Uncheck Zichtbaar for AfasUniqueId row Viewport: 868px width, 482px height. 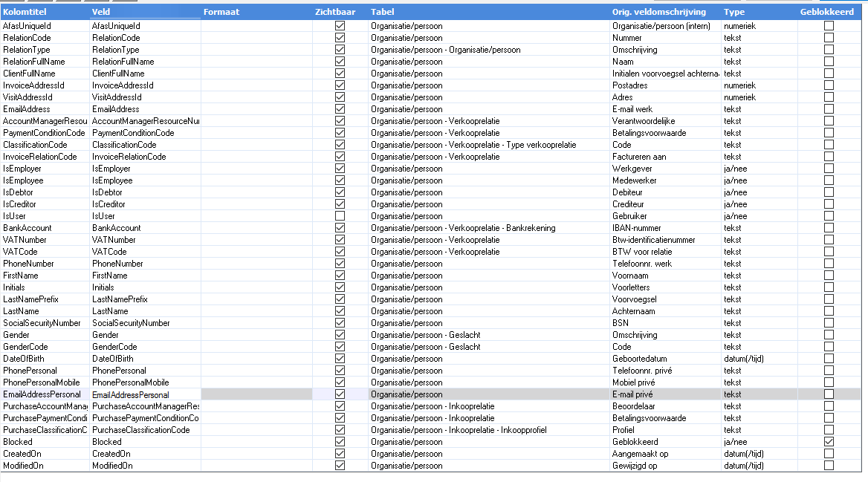[340, 26]
